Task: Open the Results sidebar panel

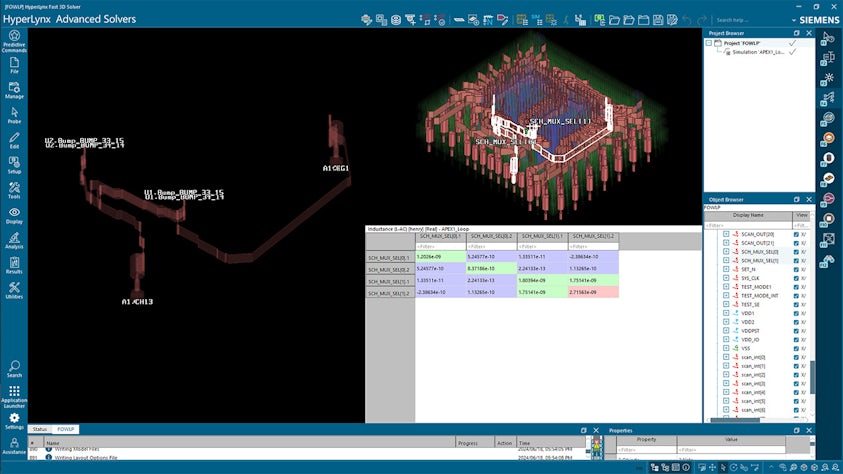Action: (14, 265)
